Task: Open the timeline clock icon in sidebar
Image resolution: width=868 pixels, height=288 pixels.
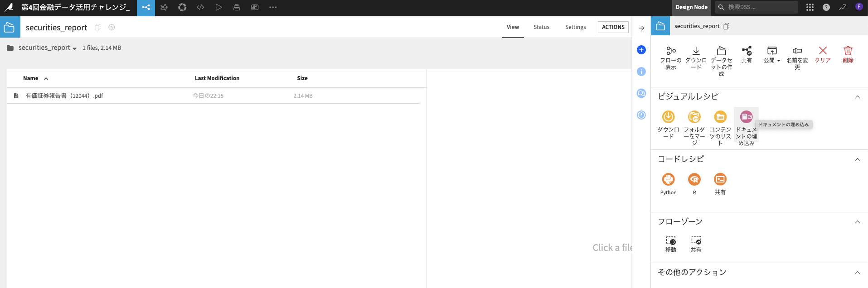Action: 641,115
